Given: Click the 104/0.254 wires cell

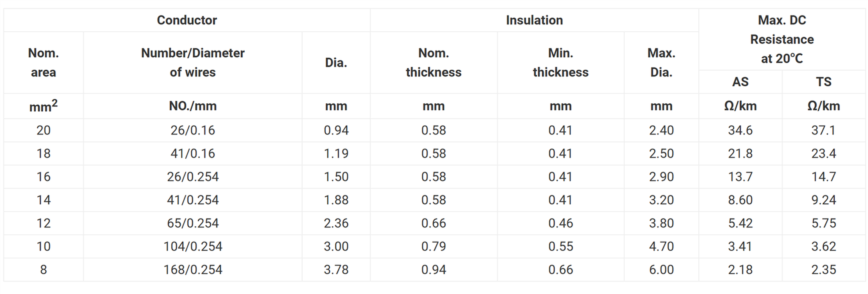Looking at the screenshot, I should 193,246.
